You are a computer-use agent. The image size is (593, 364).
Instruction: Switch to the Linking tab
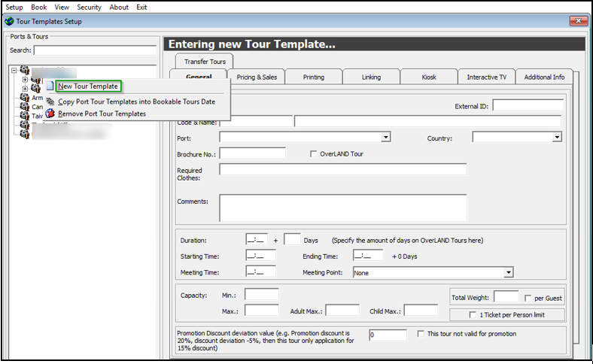[371, 77]
